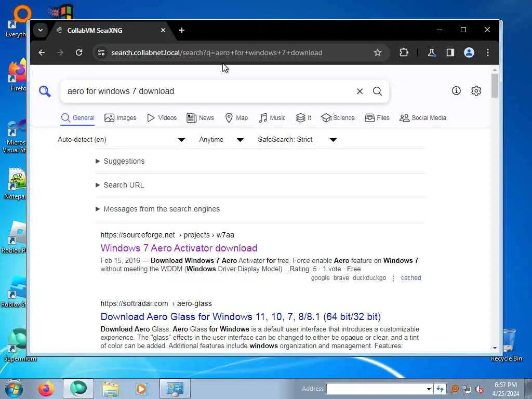Click the network tray icon

[x=467, y=390]
